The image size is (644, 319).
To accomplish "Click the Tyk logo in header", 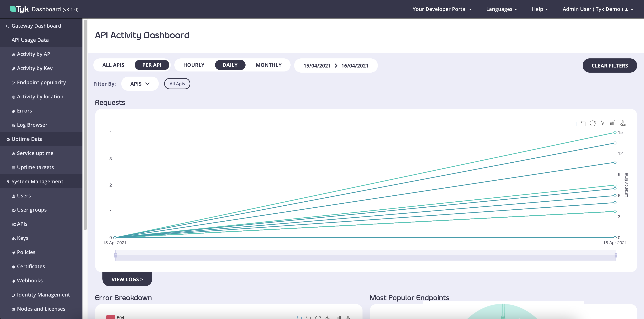I will (19, 9).
